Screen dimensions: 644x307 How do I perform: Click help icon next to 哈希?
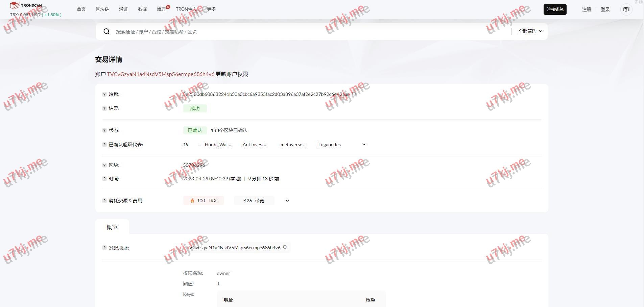point(104,94)
